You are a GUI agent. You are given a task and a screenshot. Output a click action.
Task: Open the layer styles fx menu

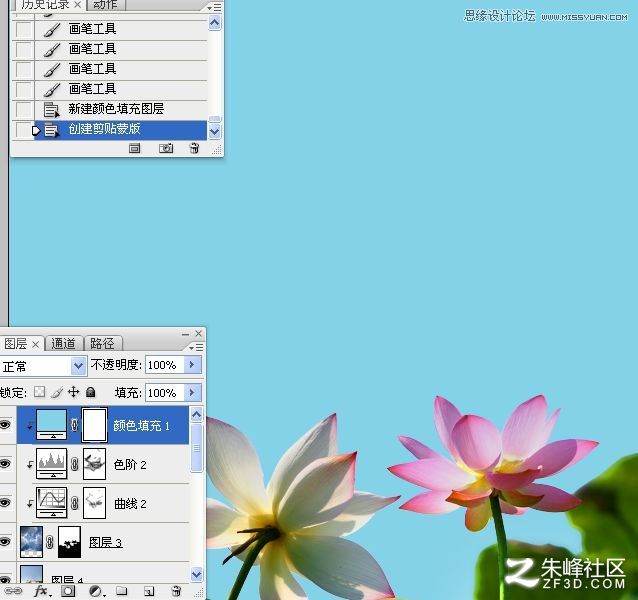click(x=42, y=591)
